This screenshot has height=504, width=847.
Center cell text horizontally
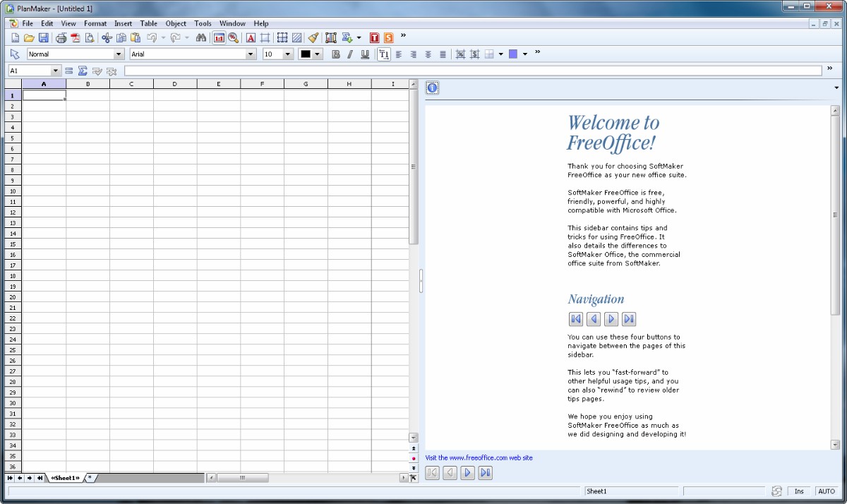coord(428,54)
